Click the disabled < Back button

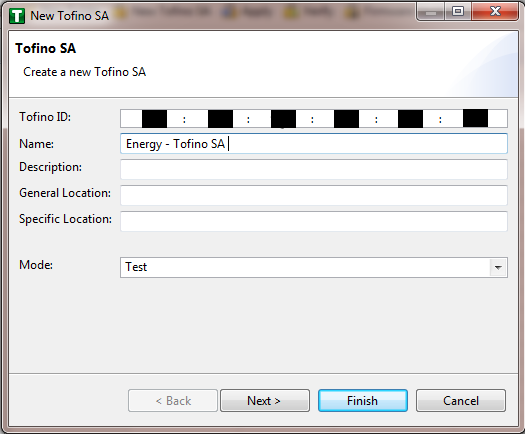tap(173, 401)
